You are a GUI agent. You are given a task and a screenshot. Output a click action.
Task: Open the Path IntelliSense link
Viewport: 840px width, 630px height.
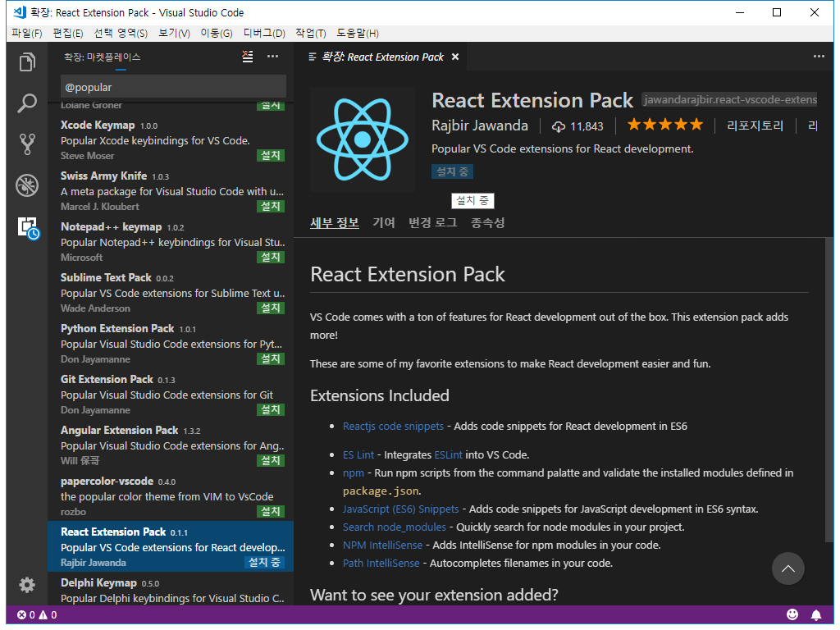point(381,564)
